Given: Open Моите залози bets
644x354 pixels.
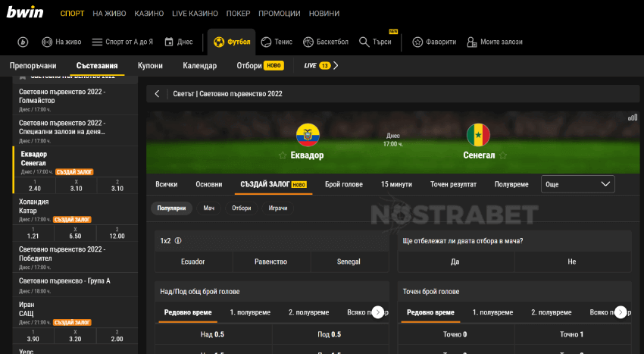Looking at the screenshot, I should (495, 42).
